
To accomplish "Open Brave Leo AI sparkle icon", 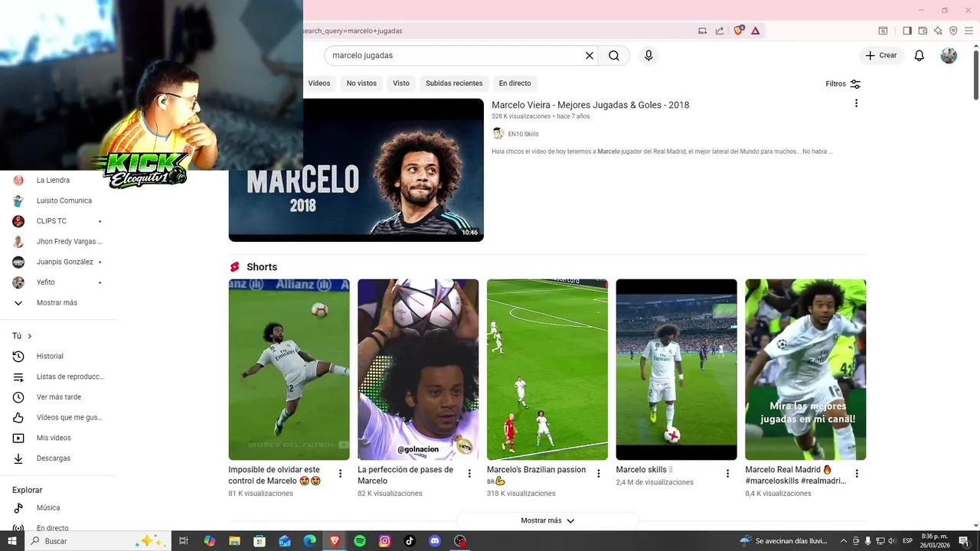I will pos(938,31).
